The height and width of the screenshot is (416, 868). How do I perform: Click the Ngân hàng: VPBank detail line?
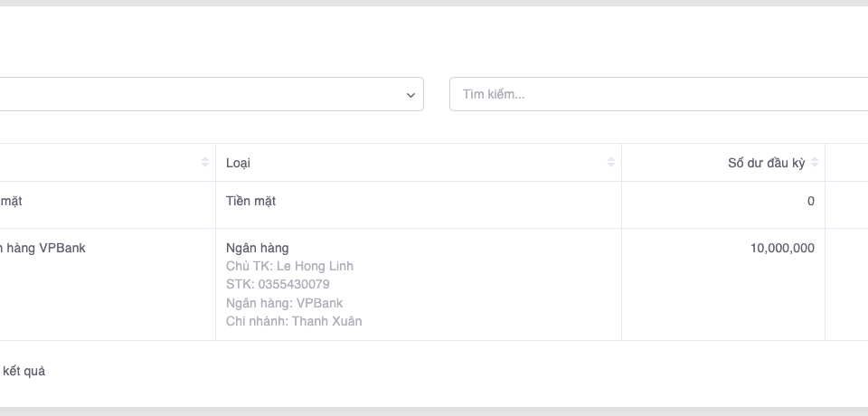(x=284, y=303)
